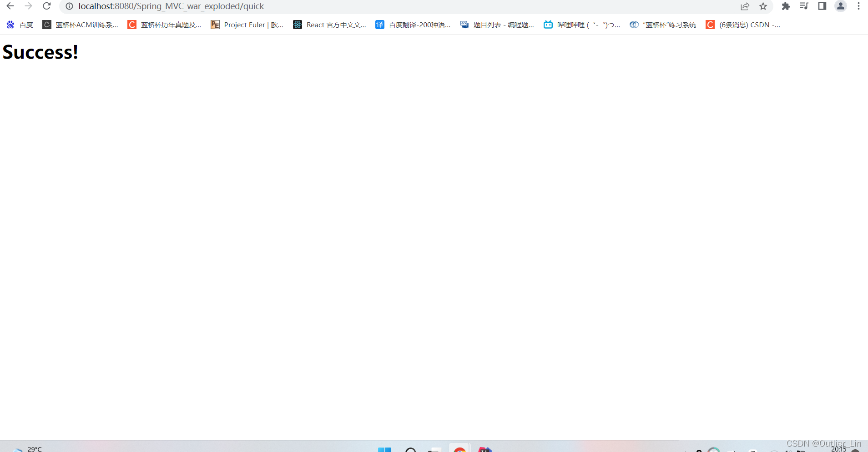
Task: Go back to the previous page
Action: pos(10,6)
